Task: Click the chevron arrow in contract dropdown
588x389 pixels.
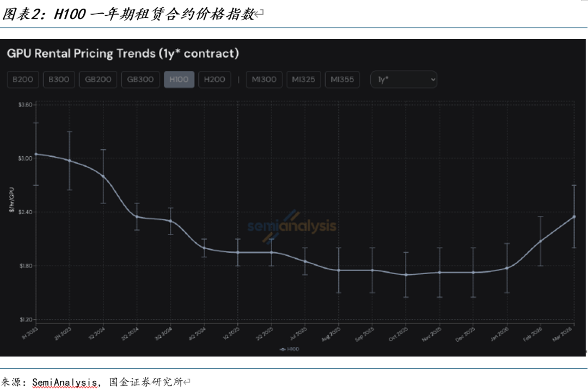Action: point(433,79)
